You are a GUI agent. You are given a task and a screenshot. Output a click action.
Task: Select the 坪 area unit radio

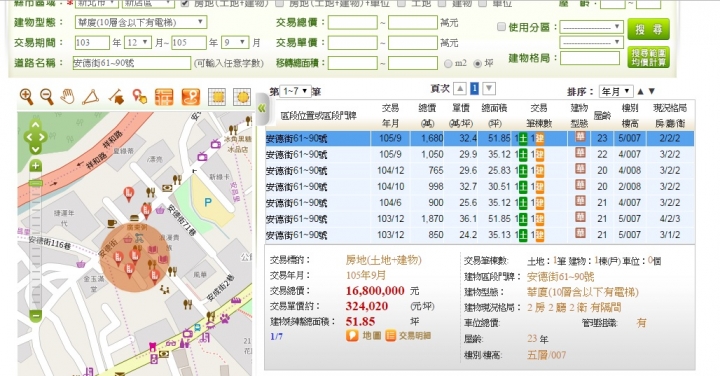click(478, 64)
